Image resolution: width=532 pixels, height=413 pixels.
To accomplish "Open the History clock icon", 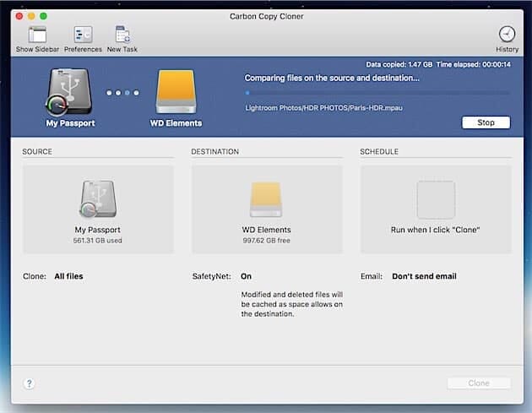I will click(x=507, y=35).
